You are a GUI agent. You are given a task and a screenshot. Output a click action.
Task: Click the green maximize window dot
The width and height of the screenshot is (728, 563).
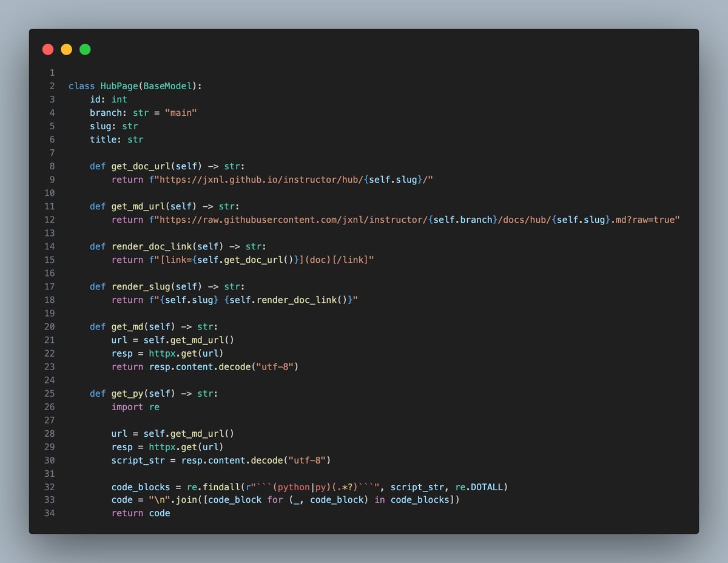click(x=85, y=49)
